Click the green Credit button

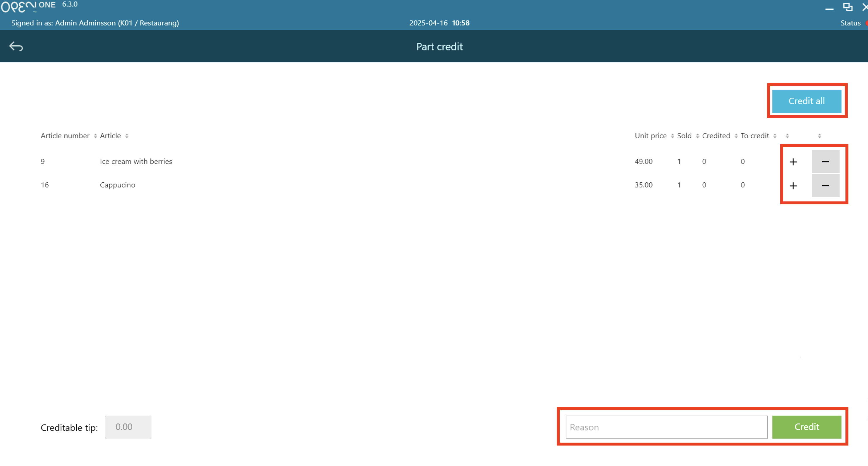[806, 427]
